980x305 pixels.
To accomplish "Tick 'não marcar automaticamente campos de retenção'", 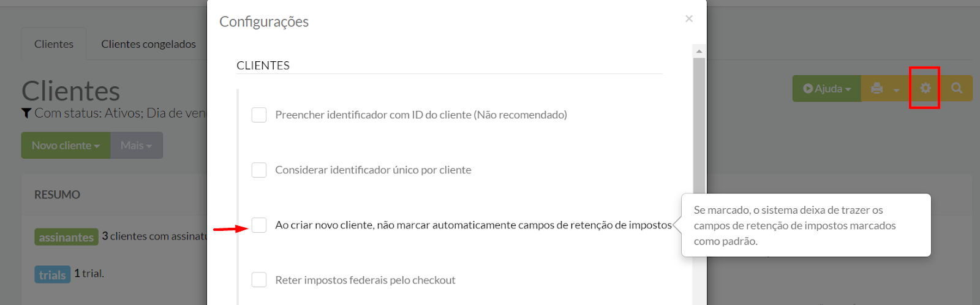I will coord(259,225).
